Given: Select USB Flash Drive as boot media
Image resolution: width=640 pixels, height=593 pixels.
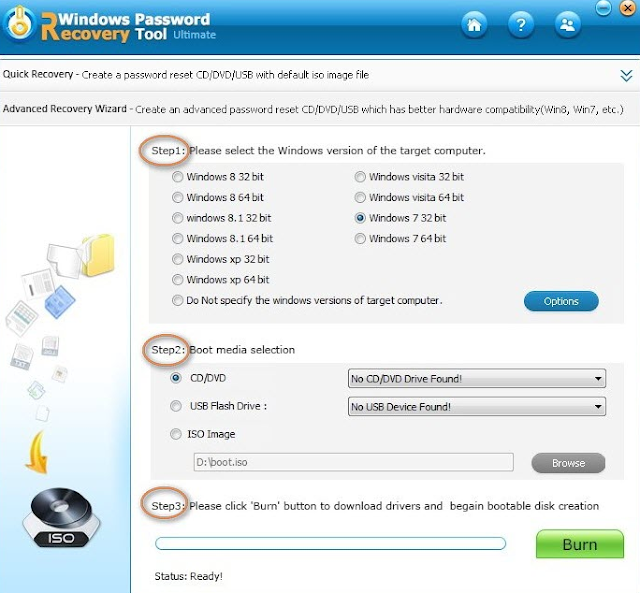Looking at the screenshot, I should (176, 406).
